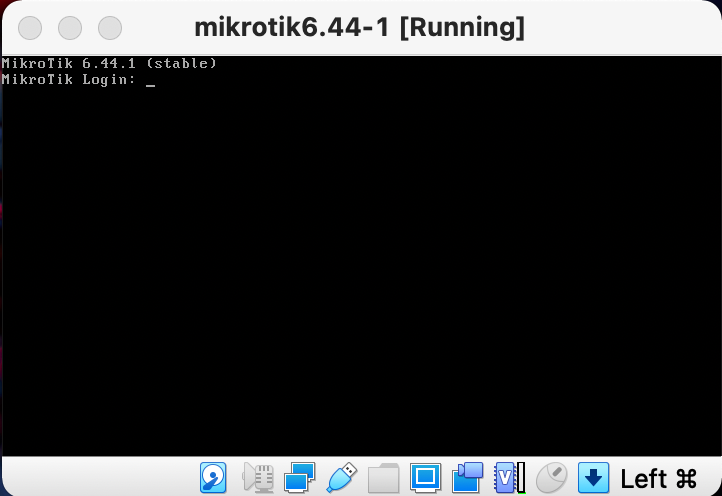Open the recording screens status icon
Image resolution: width=722 pixels, height=496 pixels.
[467, 478]
